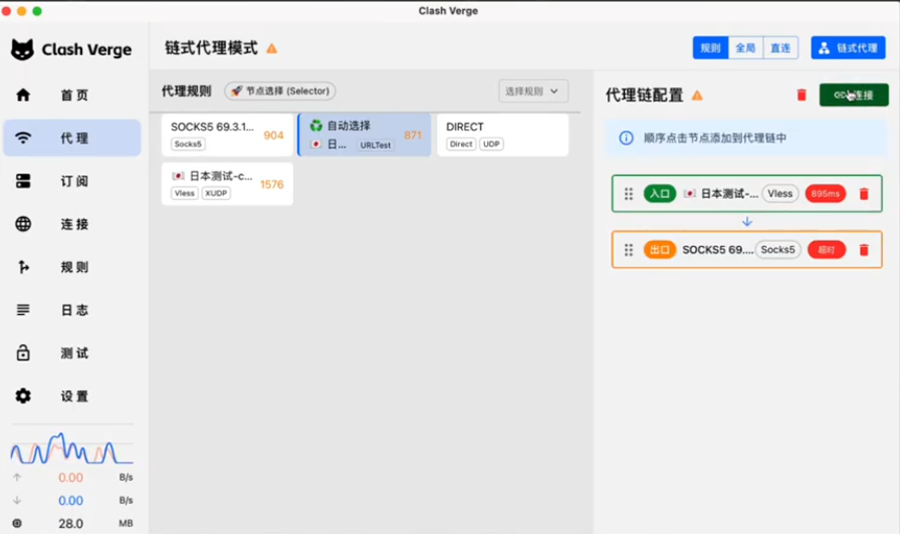This screenshot has height=534, width=900.
Task: Toggle the 链式代理 button
Action: click(848, 48)
